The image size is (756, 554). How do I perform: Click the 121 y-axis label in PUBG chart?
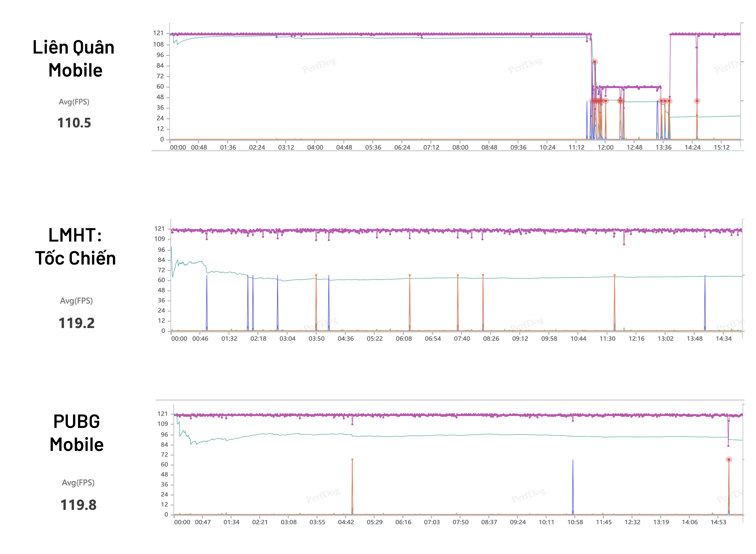[x=163, y=414]
